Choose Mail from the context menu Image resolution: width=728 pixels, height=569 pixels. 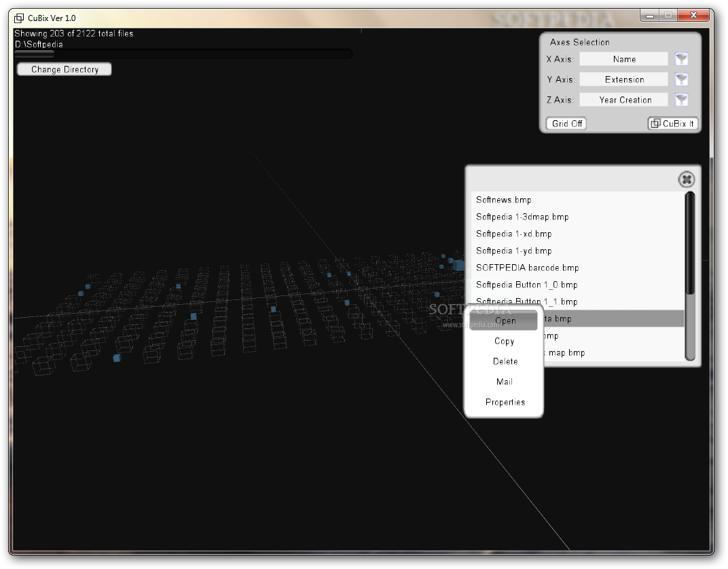pos(504,382)
